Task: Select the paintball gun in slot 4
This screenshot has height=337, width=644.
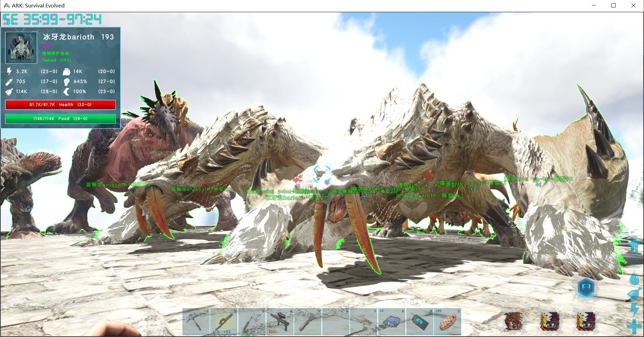Action: (x=280, y=321)
